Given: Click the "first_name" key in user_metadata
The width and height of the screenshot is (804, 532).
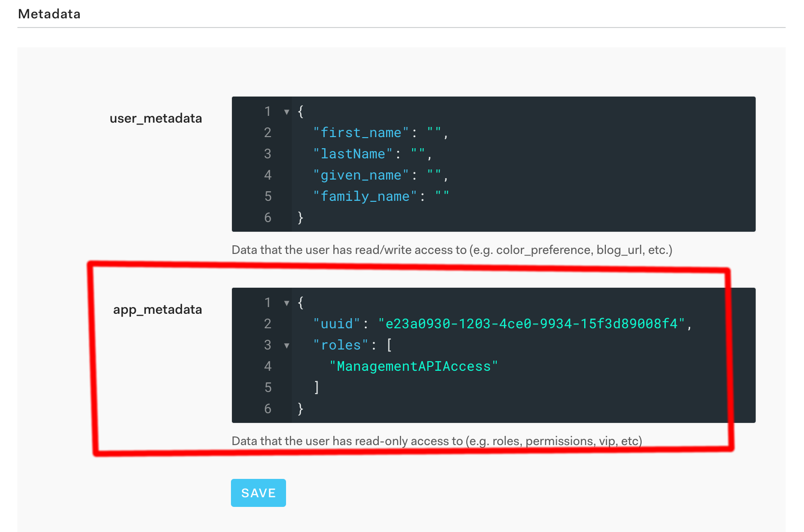Looking at the screenshot, I should coord(361,133).
